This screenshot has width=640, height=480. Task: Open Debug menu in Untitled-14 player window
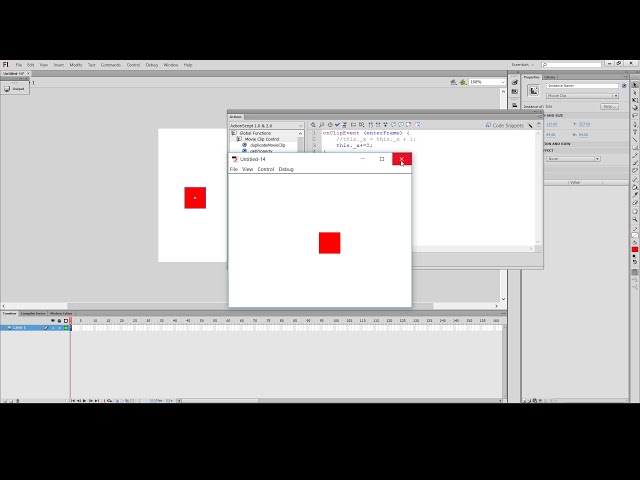(286, 169)
